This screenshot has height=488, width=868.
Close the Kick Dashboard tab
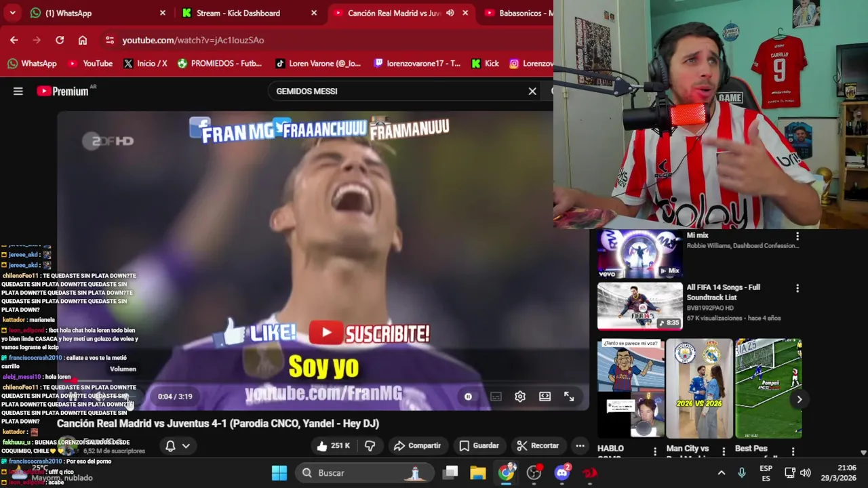314,13
